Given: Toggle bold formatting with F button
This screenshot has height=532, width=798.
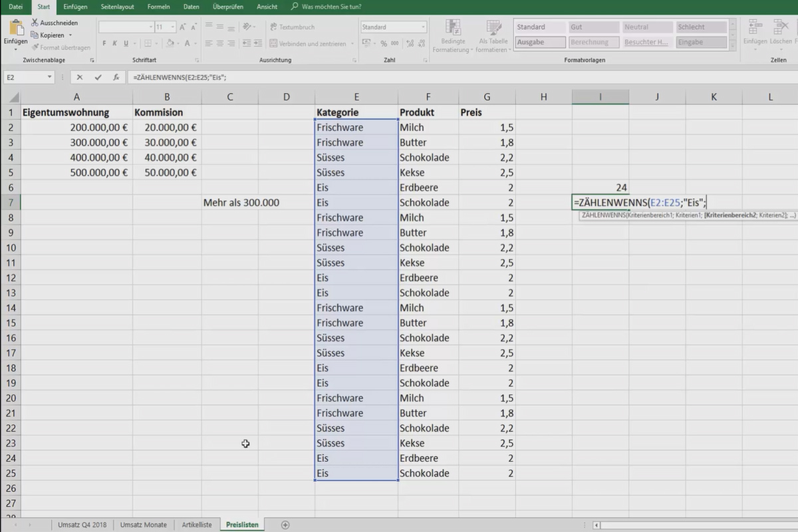Looking at the screenshot, I should pyautogui.click(x=104, y=43).
